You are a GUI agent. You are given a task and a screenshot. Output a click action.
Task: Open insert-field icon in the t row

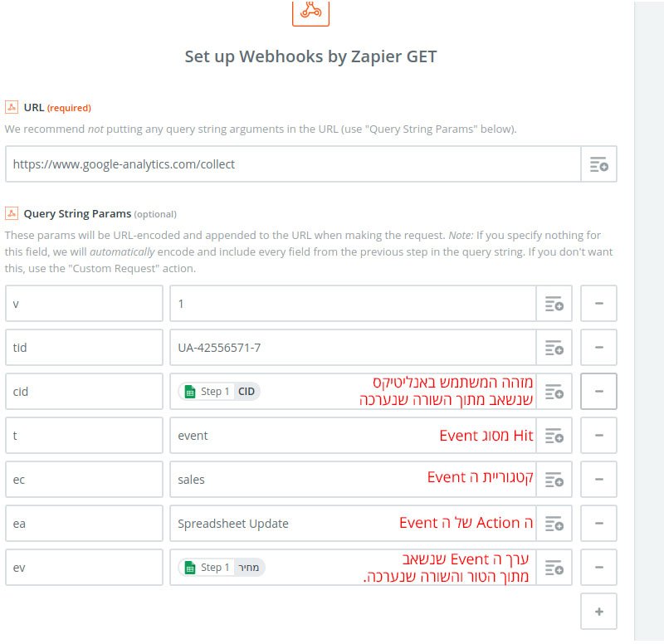pos(554,436)
